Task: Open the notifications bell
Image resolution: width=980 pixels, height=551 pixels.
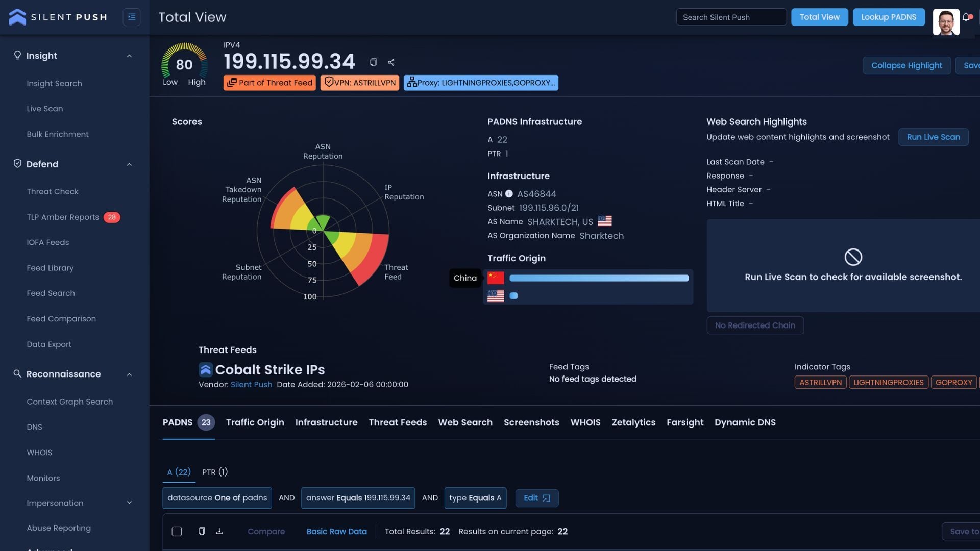Action: pos(966,17)
